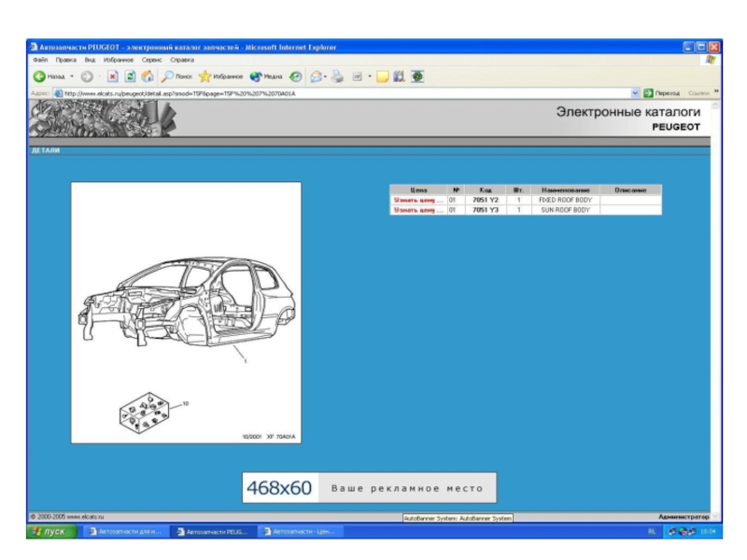Click the Переход go button

(662, 93)
